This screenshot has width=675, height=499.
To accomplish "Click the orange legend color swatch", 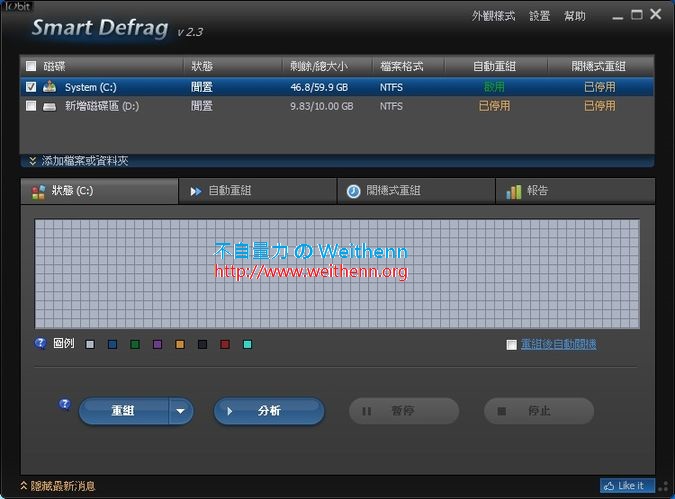I will [180, 344].
